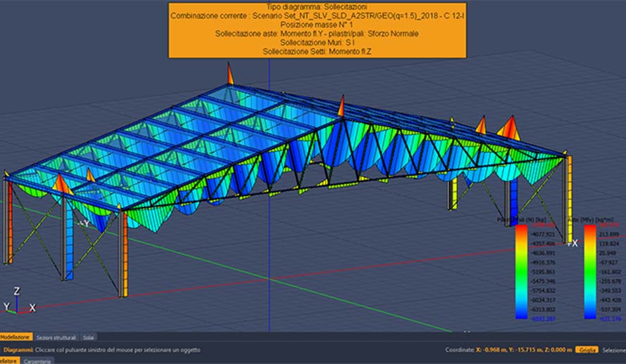Click the coordinate readout in the status bar
The height and width of the screenshot is (364, 626).
tap(508, 349)
